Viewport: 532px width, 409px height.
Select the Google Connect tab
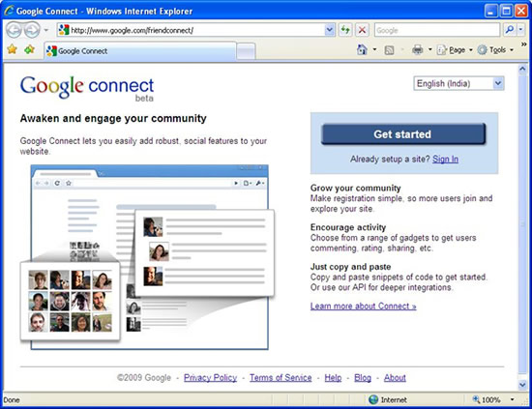click(x=140, y=51)
